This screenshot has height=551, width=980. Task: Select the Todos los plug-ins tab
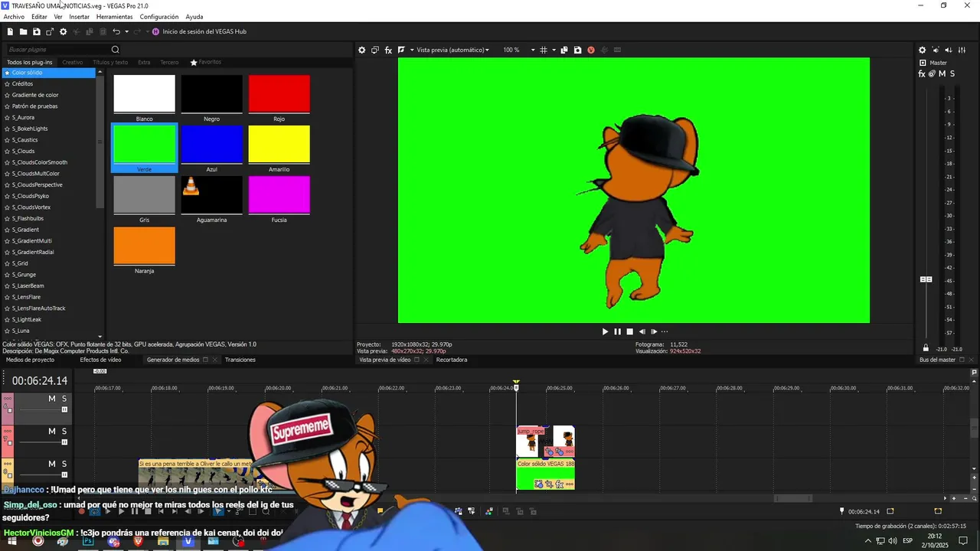(30, 62)
